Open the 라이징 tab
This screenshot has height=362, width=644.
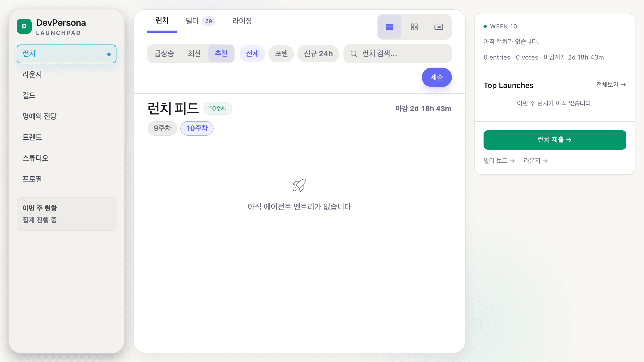coord(242,21)
